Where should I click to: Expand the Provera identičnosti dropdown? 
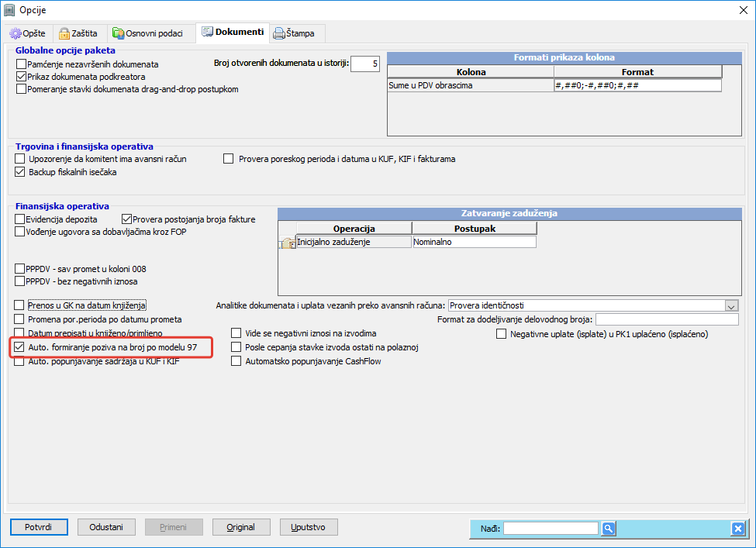[731, 305]
